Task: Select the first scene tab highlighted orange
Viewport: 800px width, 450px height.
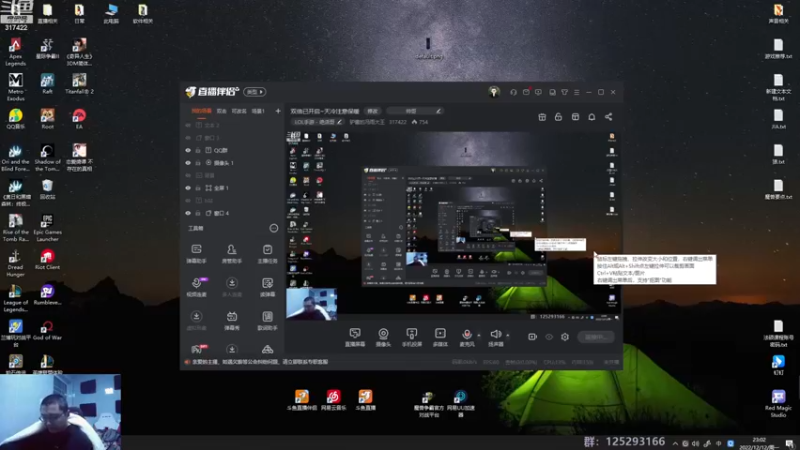Action: click(x=201, y=111)
